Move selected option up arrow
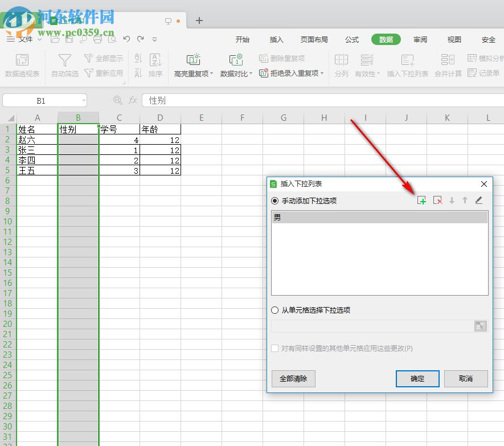This screenshot has width=504, height=446. coord(465,201)
